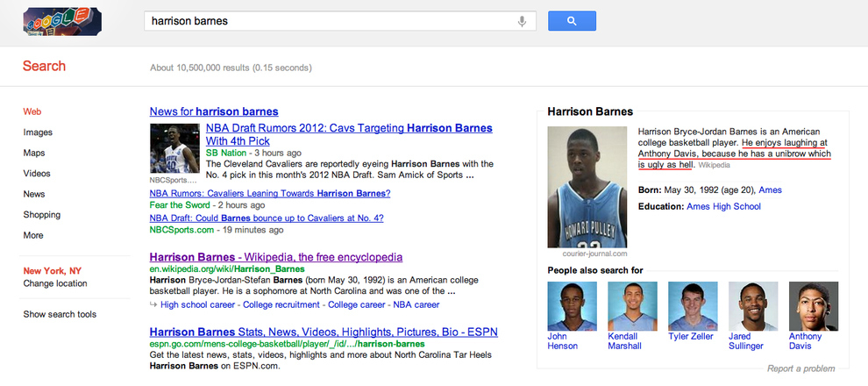This screenshot has width=868, height=386.
Task: Select Anthony Davis's photo thumbnail
Action: click(813, 305)
